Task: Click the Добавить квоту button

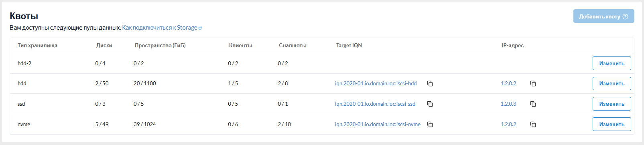Action: tap(603, 16)
